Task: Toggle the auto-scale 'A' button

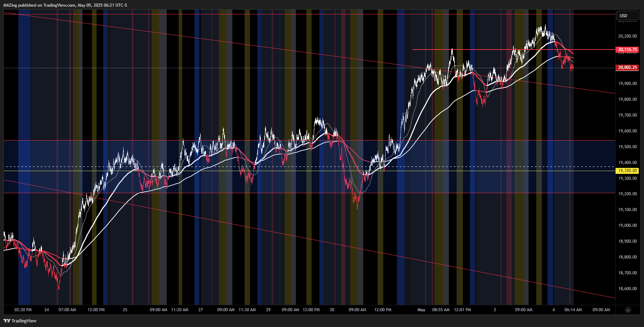Action: click(628, 310)
